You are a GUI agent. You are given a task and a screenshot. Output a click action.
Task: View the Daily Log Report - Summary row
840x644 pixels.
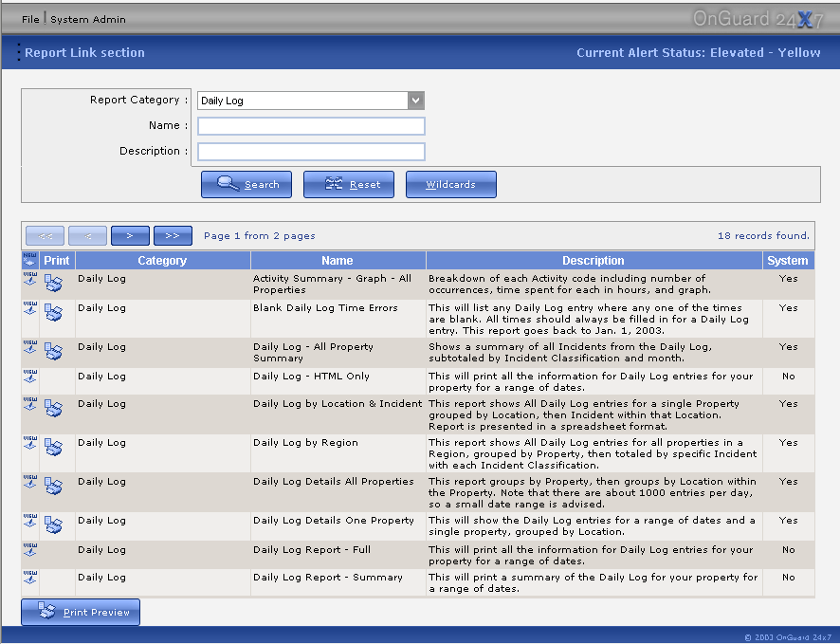pos(30,578)
